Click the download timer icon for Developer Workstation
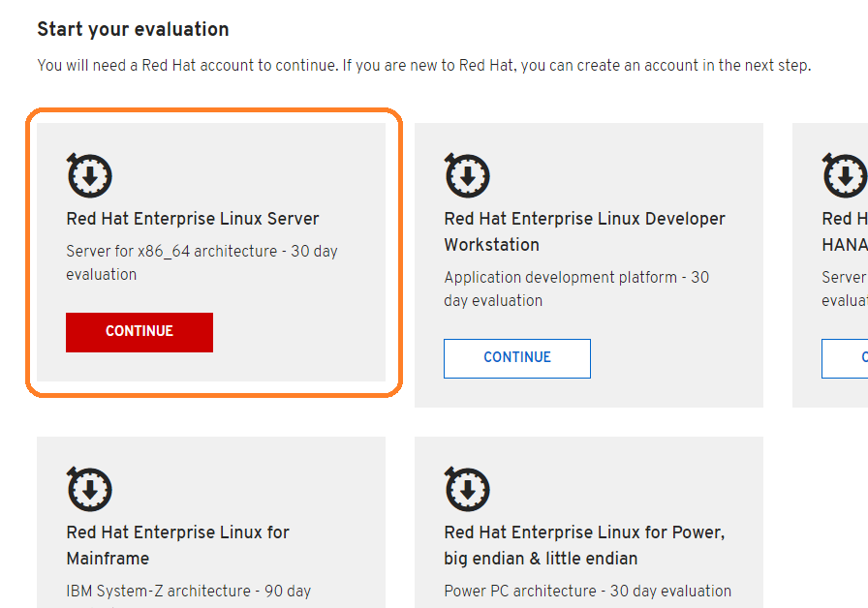The image size is (868, 608). tap(467, 175)
